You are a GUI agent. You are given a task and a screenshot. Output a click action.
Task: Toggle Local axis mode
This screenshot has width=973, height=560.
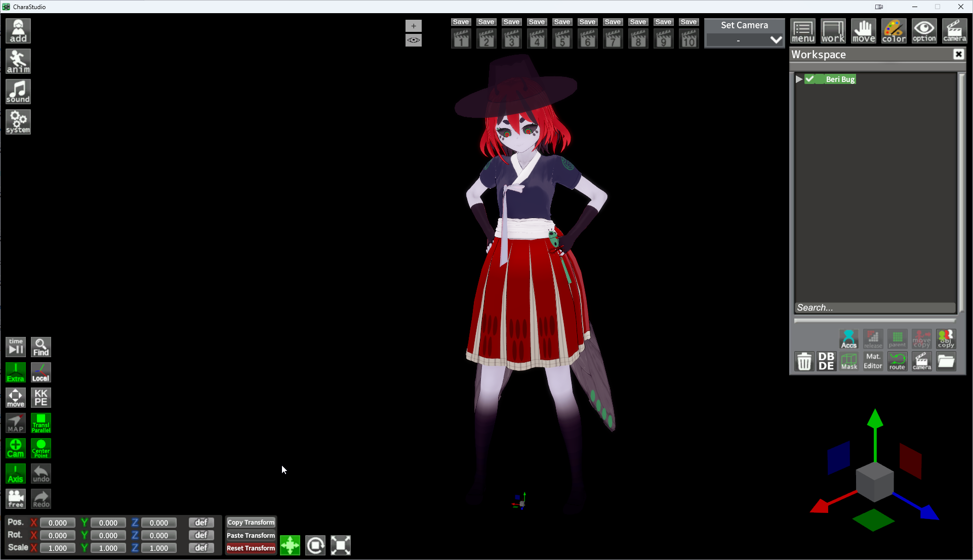coord(41,372)
